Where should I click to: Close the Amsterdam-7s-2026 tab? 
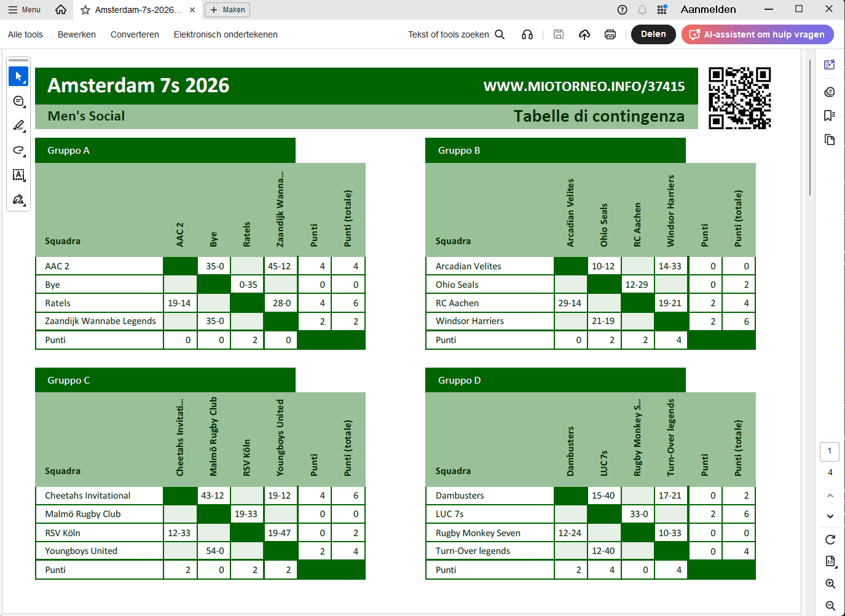pyautogui.click(x=192, y=10)
